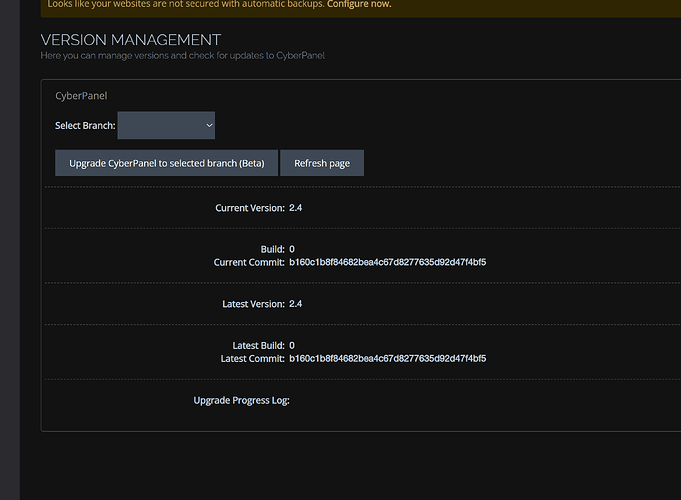Click the Build label under Current Version
This screenshot has height=500, width=681.
tap(272, 249)
